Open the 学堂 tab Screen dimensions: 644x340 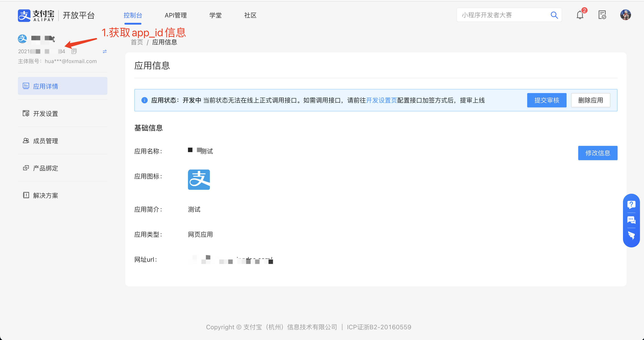[x=215, y=15]
